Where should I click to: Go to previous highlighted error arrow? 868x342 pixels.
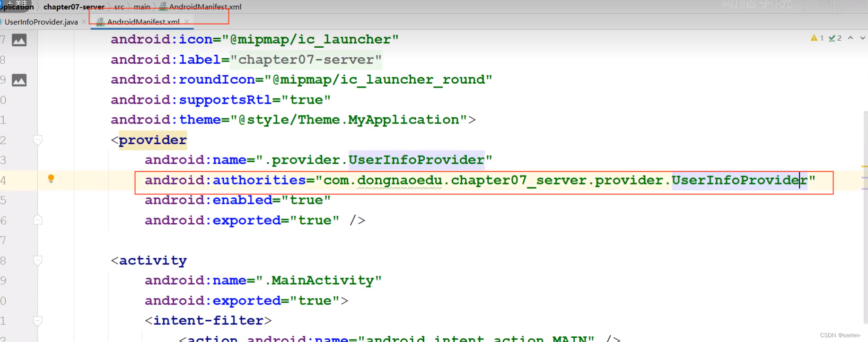850,38
